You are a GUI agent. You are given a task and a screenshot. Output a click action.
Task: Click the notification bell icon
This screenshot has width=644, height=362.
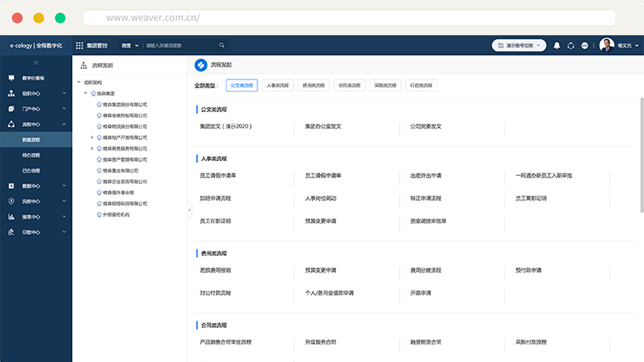click(557, 45)
